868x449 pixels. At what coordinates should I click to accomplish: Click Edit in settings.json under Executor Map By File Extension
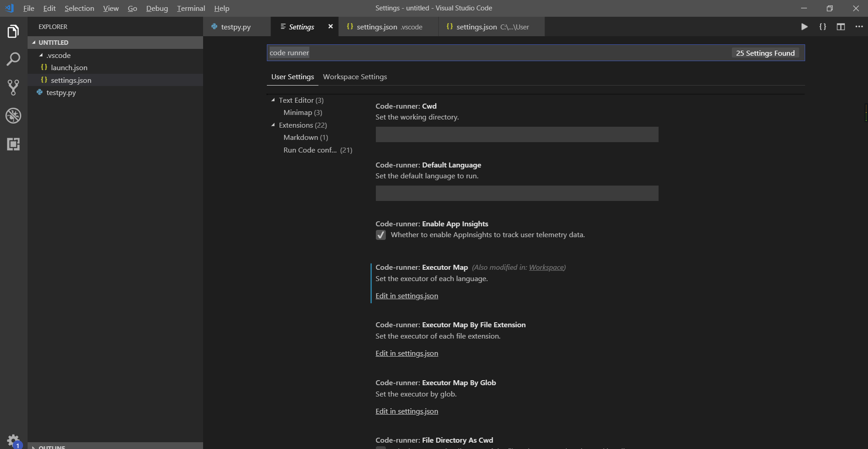coord(407,353)
